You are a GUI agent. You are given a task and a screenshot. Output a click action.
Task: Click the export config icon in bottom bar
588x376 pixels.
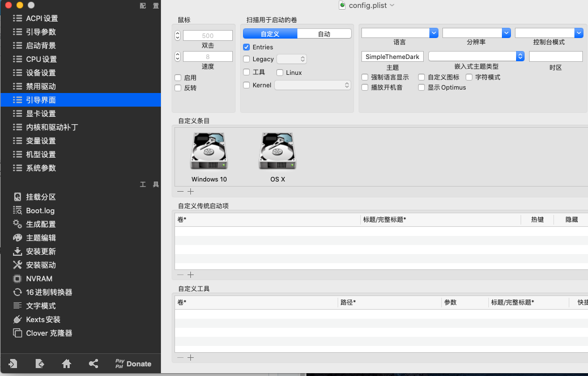coord(40,364)
